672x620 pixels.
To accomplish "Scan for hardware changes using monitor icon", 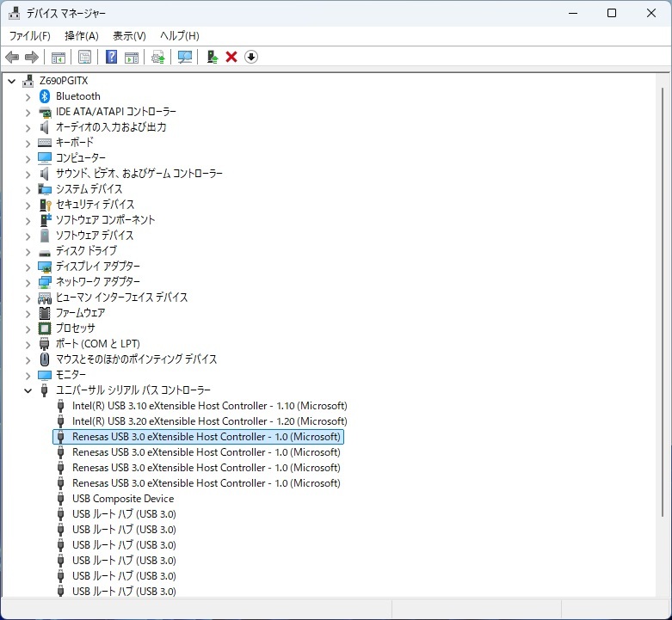I will point(184,57).
